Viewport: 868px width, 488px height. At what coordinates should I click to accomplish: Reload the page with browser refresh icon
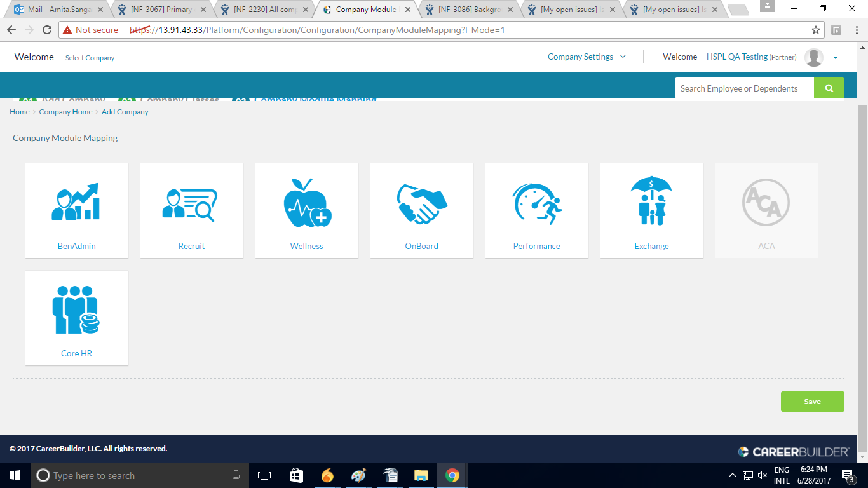[x=46, y=30]
